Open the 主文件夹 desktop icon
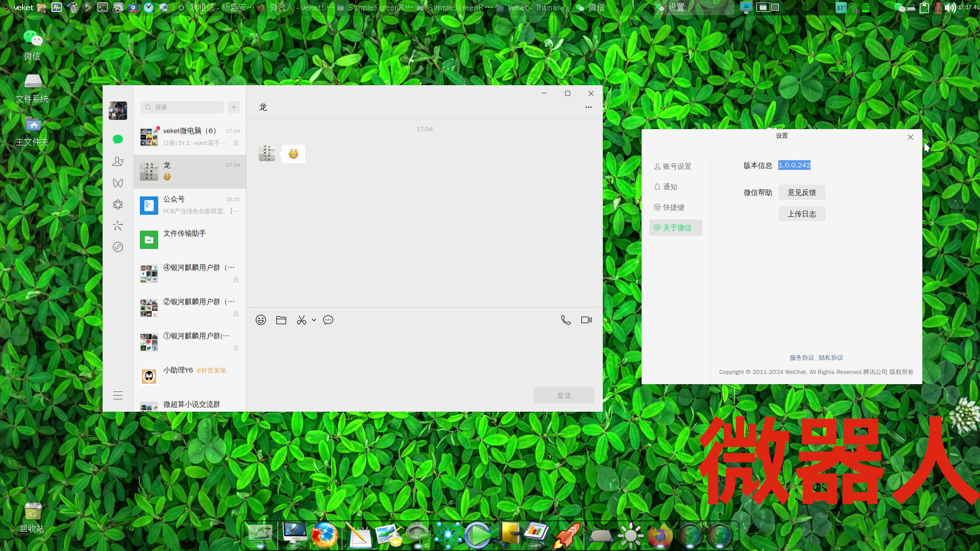The height and width of the screenshot is (551, 980). coord(32,132)
